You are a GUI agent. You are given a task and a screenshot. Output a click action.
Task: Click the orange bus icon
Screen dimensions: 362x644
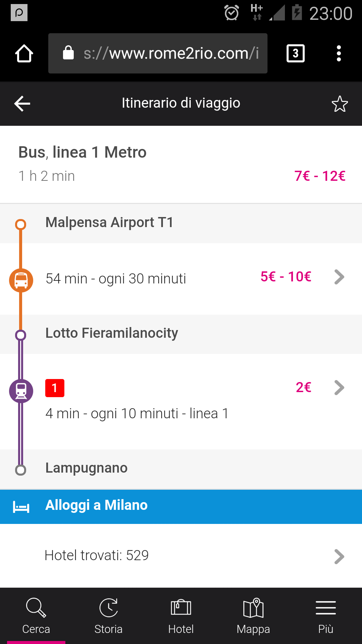[21, 280]
